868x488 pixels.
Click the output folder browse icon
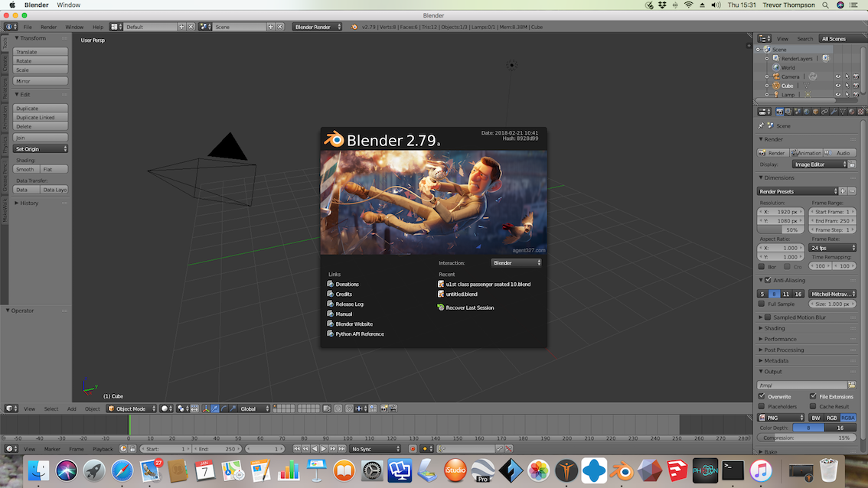click(852, 385)
